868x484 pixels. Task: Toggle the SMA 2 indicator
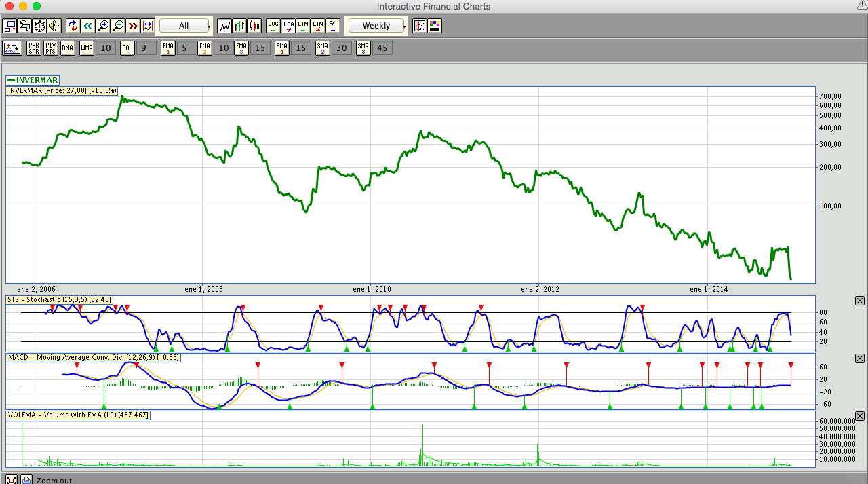(323, 48)
